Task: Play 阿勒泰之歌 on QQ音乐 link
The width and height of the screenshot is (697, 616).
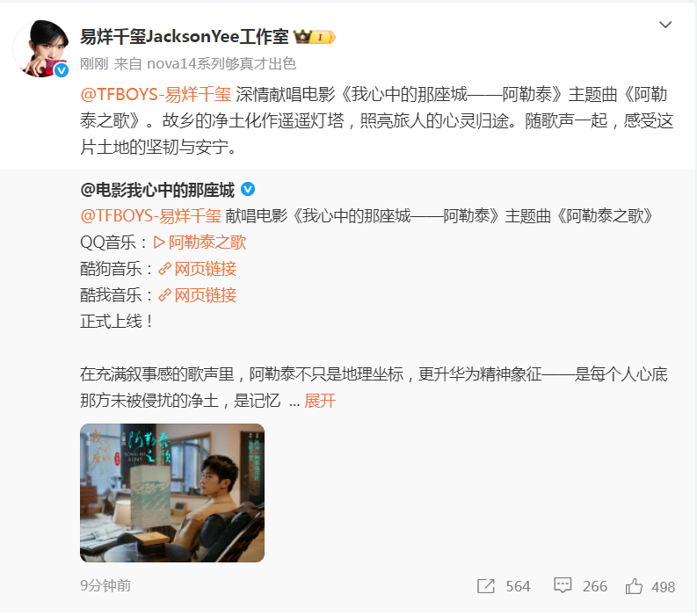Action: tap(200, 243)
